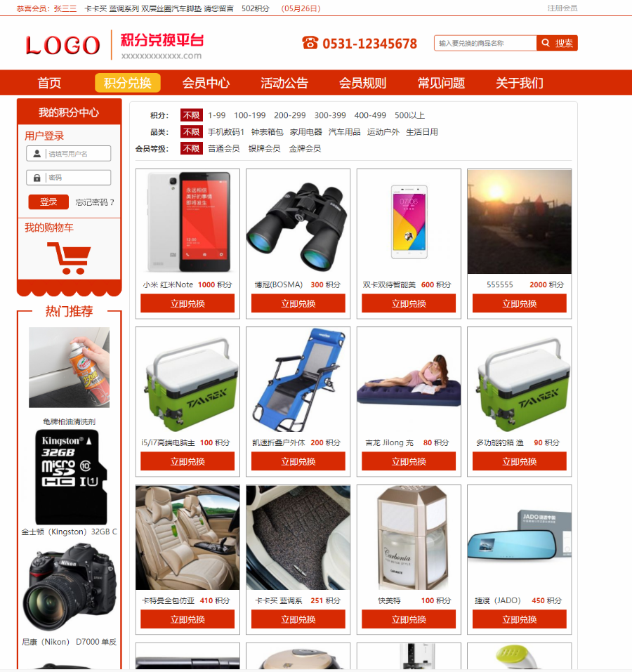Go to 活动公告 in navigation
This screenshot has height=672, width=632.
[x=284, y=83]
